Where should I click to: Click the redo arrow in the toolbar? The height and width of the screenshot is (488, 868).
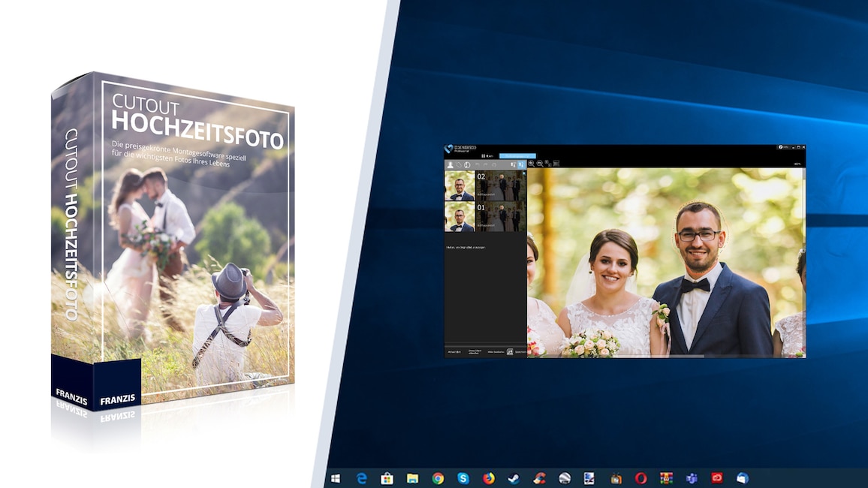point(486,165)
